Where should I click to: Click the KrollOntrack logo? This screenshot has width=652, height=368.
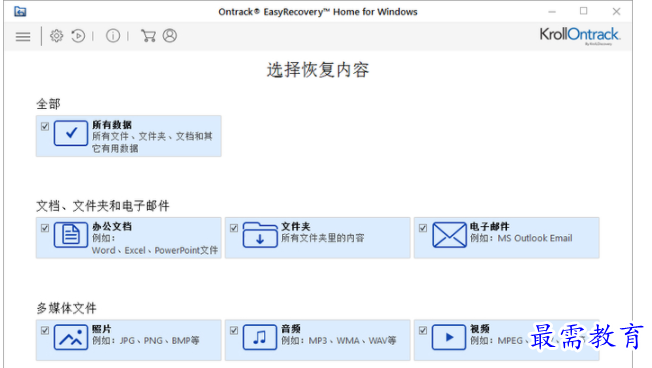[580, 36]
